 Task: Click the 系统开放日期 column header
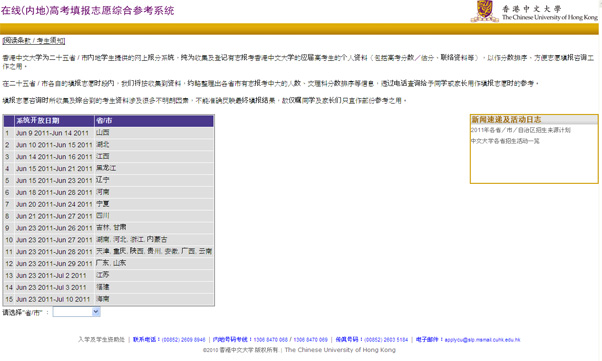click(55, 121)
